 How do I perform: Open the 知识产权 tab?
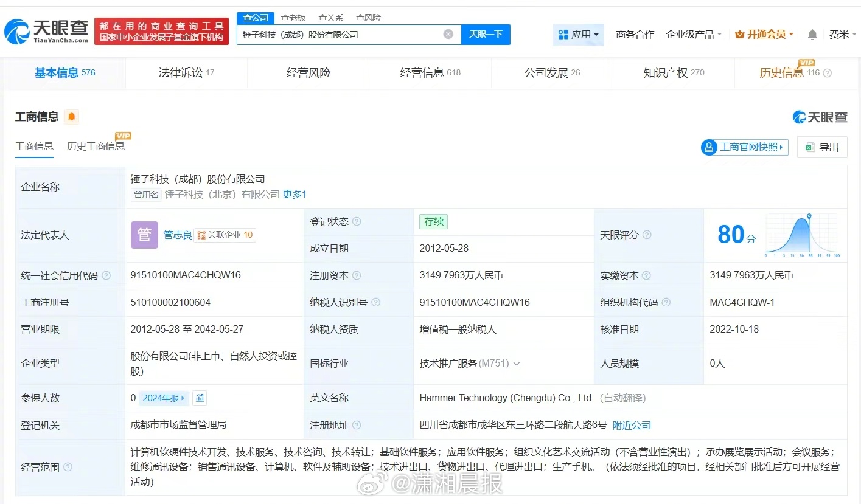coord(674,73)
